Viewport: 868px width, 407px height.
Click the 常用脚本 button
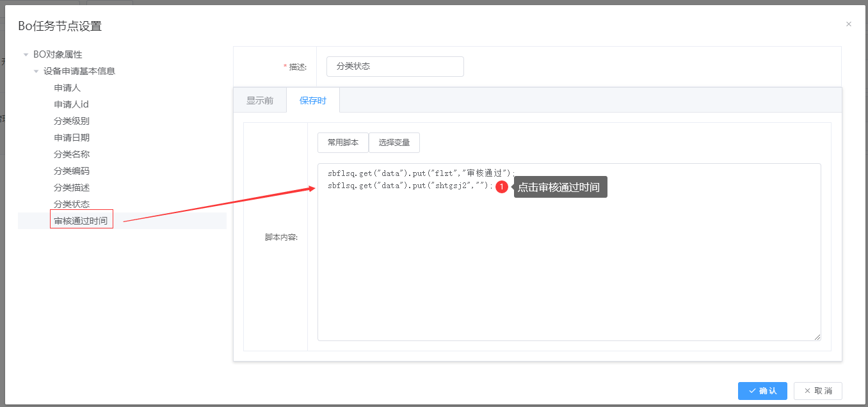(x=343, y=143)
